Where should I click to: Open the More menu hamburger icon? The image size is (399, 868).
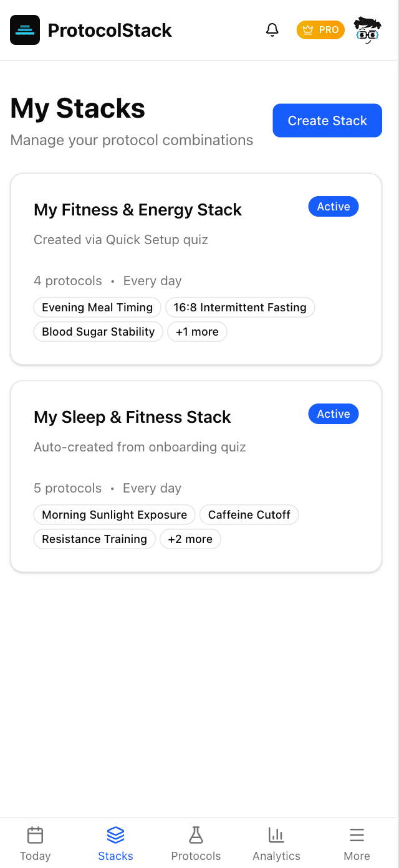coord(357,835)
